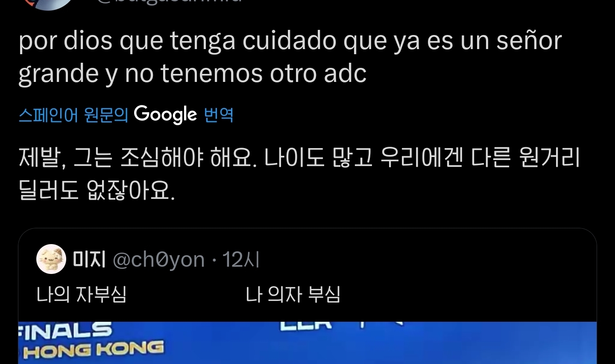The image size is (615, 364).
Task: Tap the '번역' translation link
Action: [x=219, y=115]
